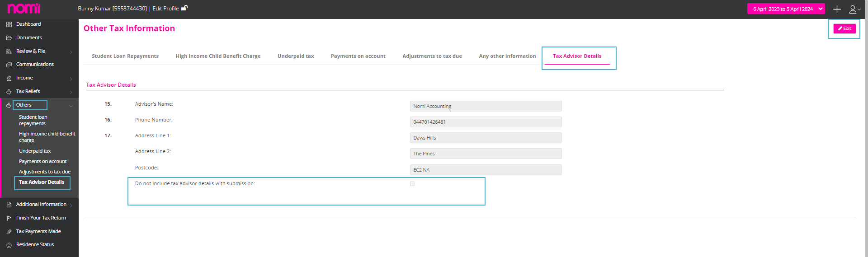Screen dimensions: 868x257
Task: Open Residence Status page
Action: click(x=35, y=244)
